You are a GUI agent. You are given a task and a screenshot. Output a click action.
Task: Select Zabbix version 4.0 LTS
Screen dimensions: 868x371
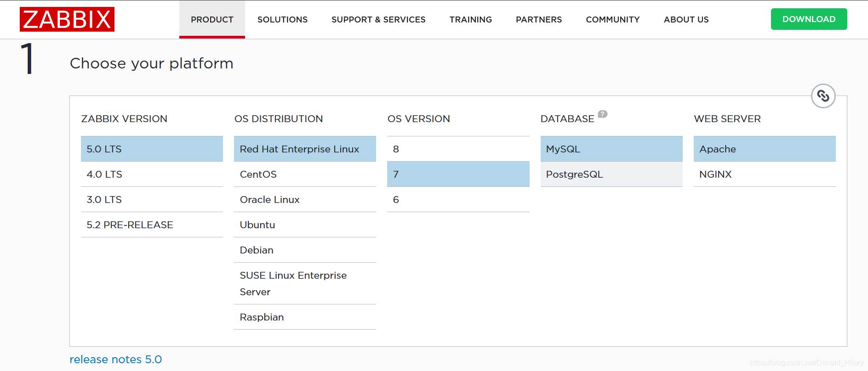pyautogui.click(x=152, y=174)
